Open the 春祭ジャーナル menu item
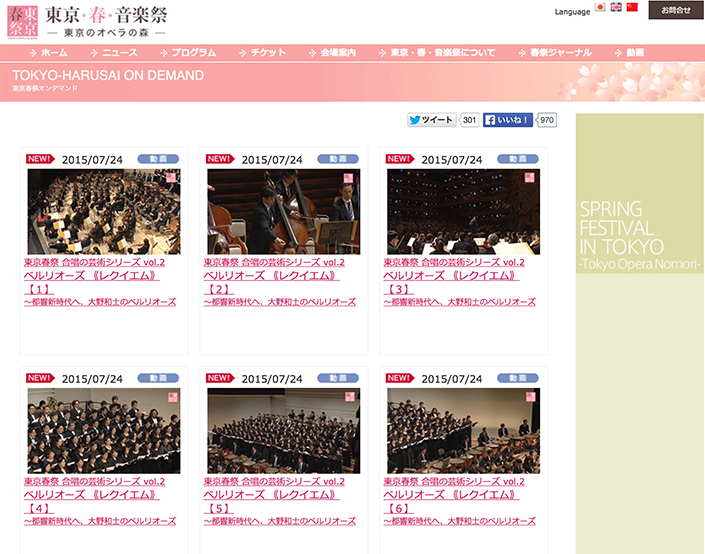This screenshot has height=554, width=705. (x=555, y=53)
